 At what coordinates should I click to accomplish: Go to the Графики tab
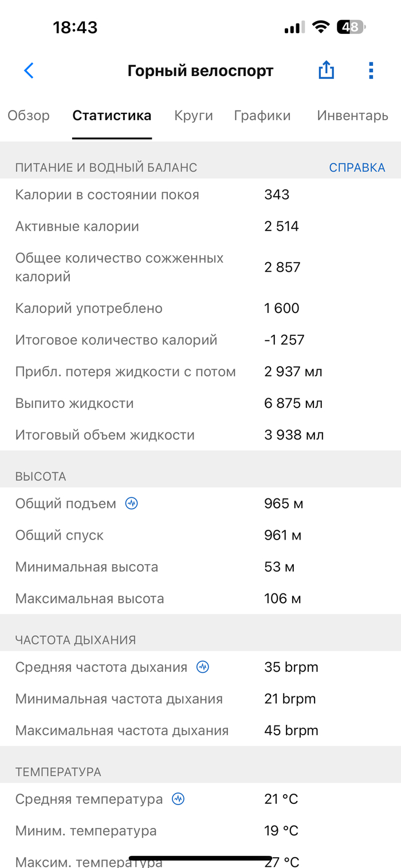262,116
